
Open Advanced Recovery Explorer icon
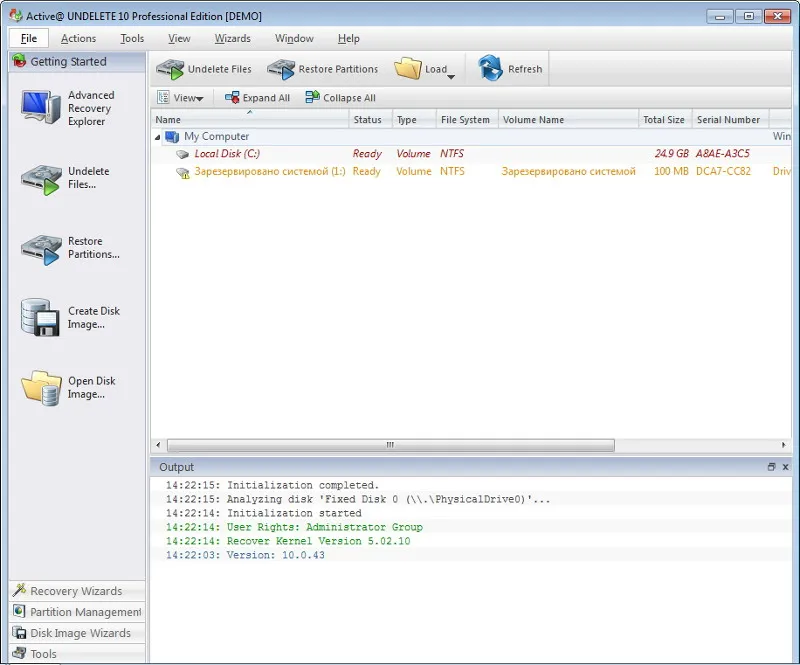tap(41, 108)
